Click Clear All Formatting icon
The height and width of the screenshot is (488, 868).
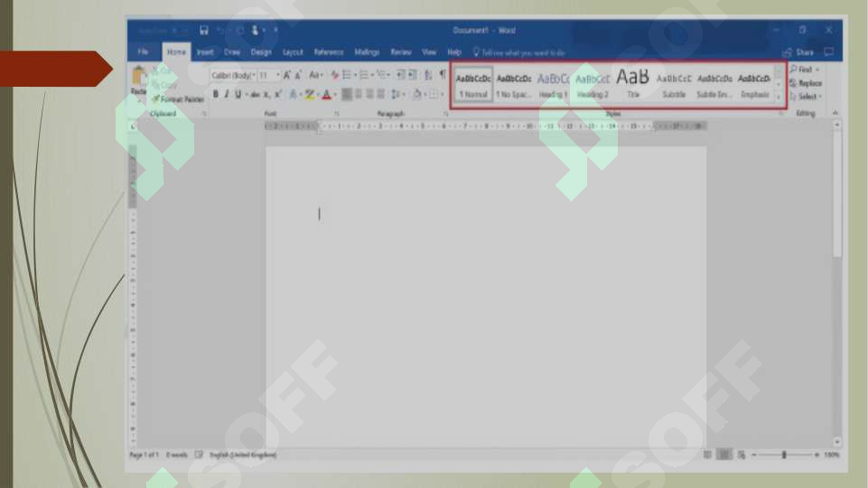pos(334,75)
